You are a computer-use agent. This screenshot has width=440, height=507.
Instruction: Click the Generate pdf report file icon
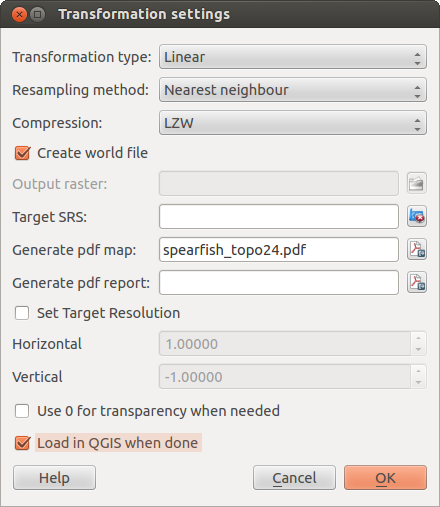click(417, 282)
